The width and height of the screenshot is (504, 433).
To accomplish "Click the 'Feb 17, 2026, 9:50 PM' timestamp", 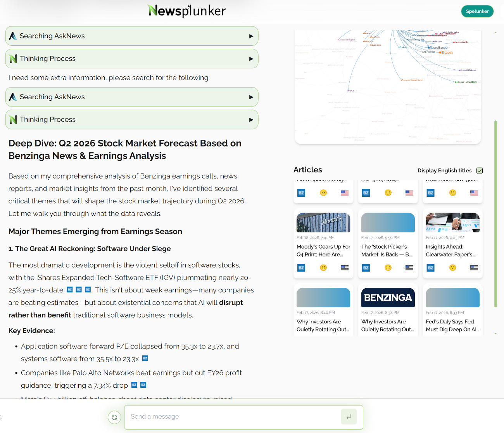I will coord(380,238).
